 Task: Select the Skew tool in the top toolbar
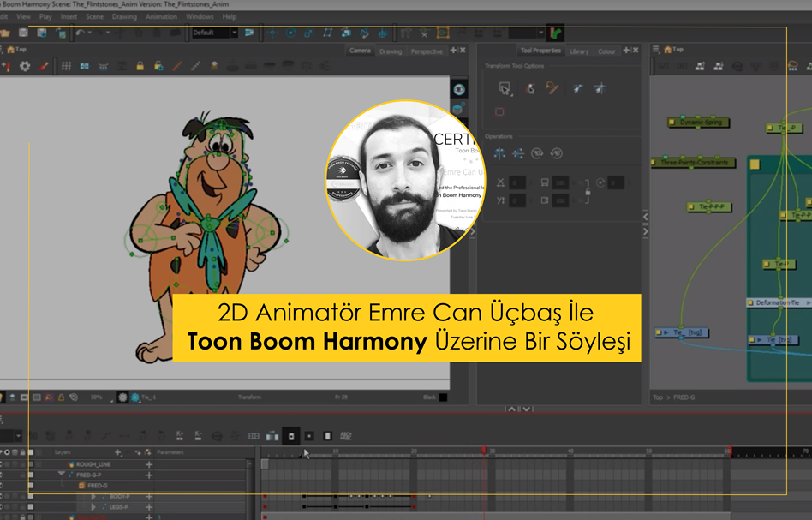click(327, 33)
